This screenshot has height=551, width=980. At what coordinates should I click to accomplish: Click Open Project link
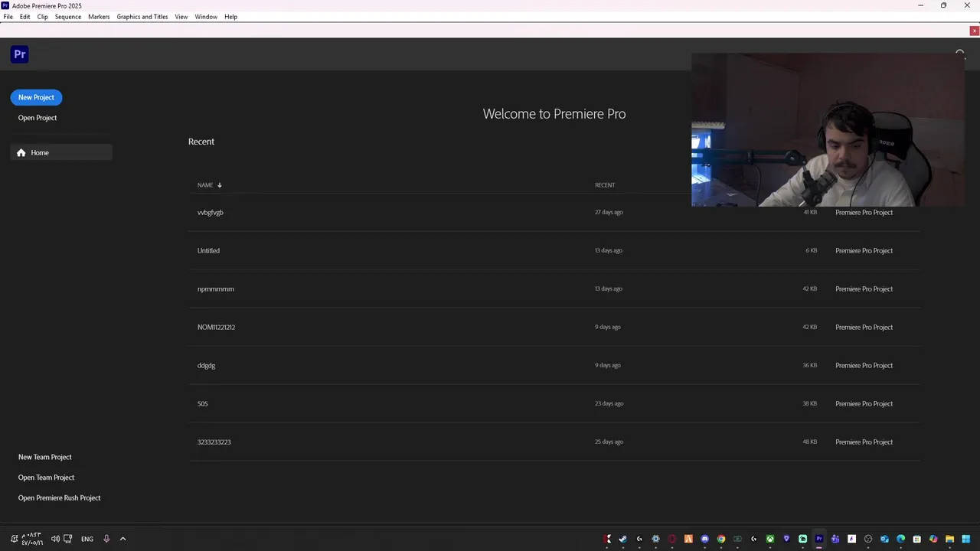(x=38, y=118)
